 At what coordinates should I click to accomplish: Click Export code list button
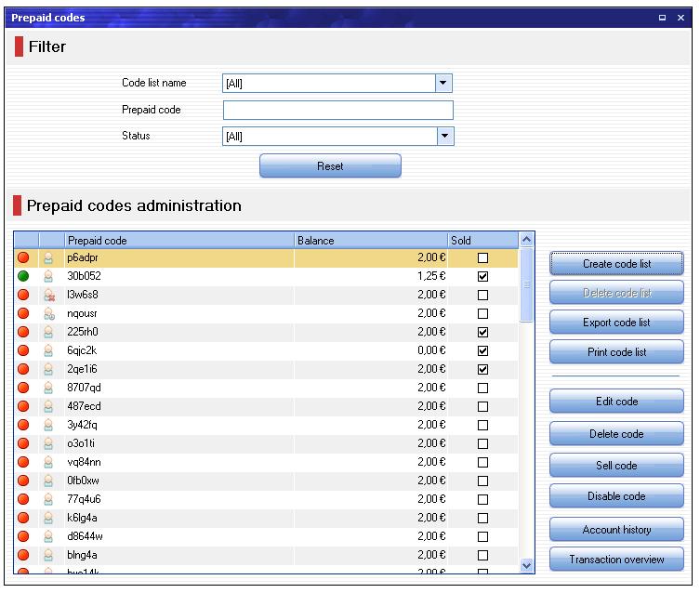pyautogui.click(x=616, y=323)
